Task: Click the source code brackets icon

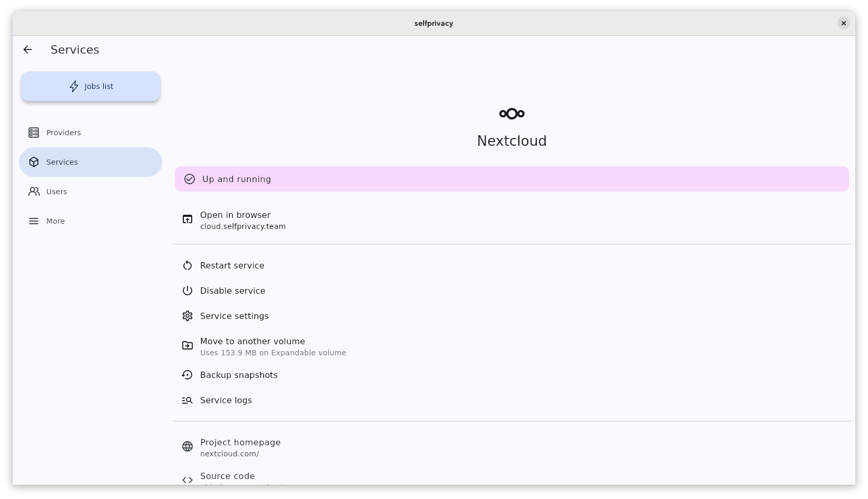Action: 188,480
